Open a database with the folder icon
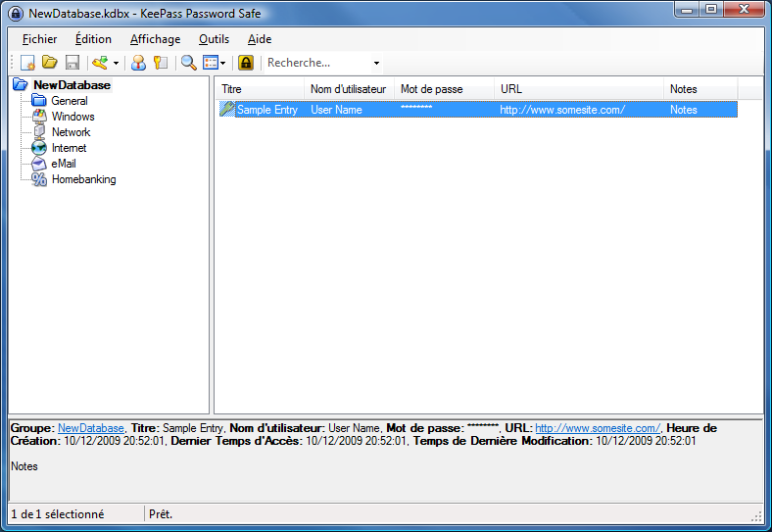Image resolution: width=772 pixels, height=532 pixels. click(50, 63)
